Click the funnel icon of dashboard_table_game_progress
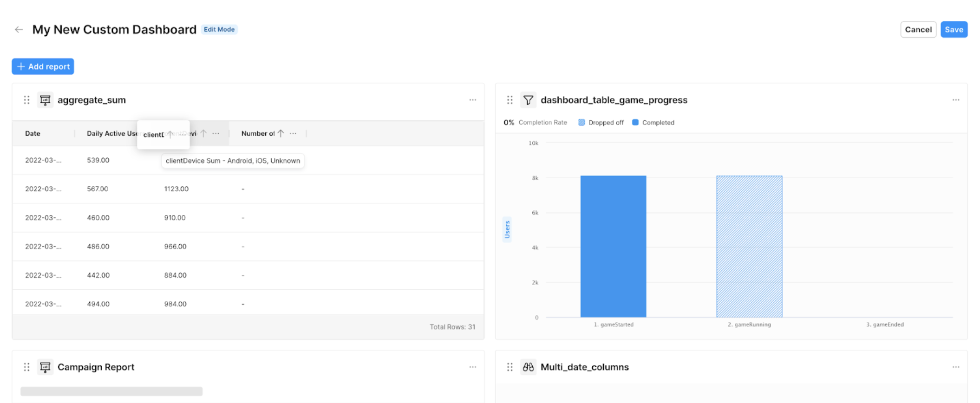 [x=528, y=100]
